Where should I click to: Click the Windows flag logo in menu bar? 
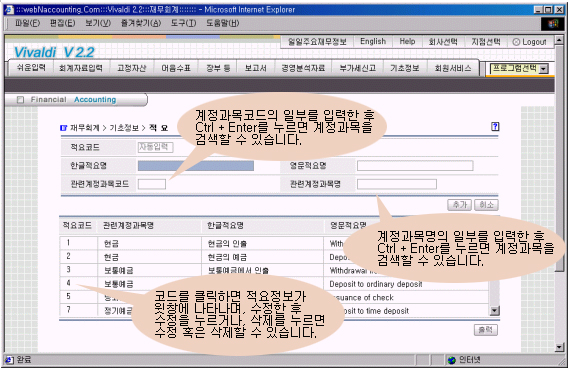pyautogui.click(x=553, y=24)
